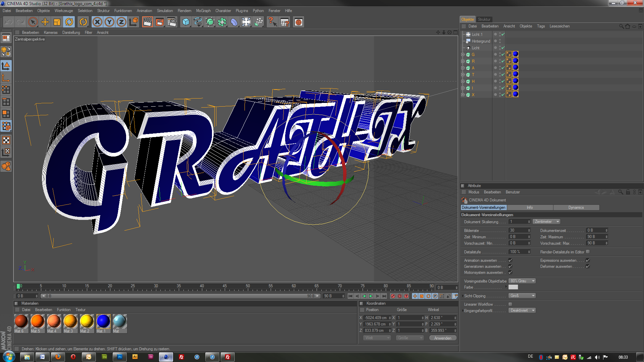Render the active view clapperboard icon
The image size is (644, 362).
147,22
